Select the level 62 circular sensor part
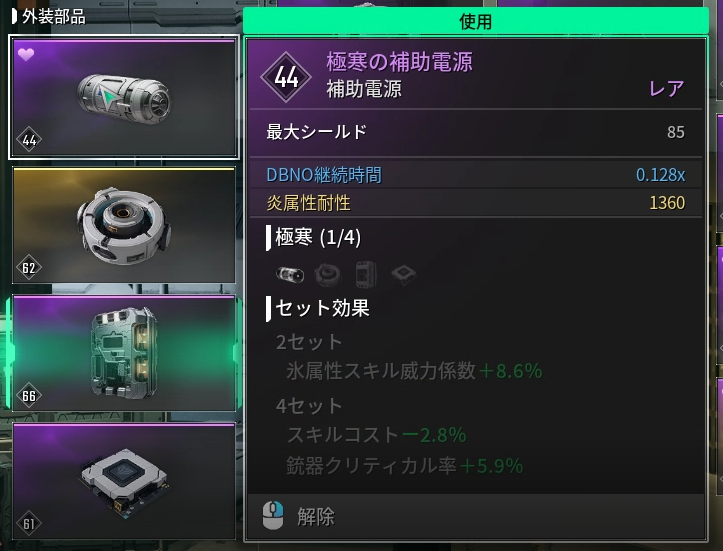Image resolution: width=723 pixels, height=551 pixels. click(124, 225)
